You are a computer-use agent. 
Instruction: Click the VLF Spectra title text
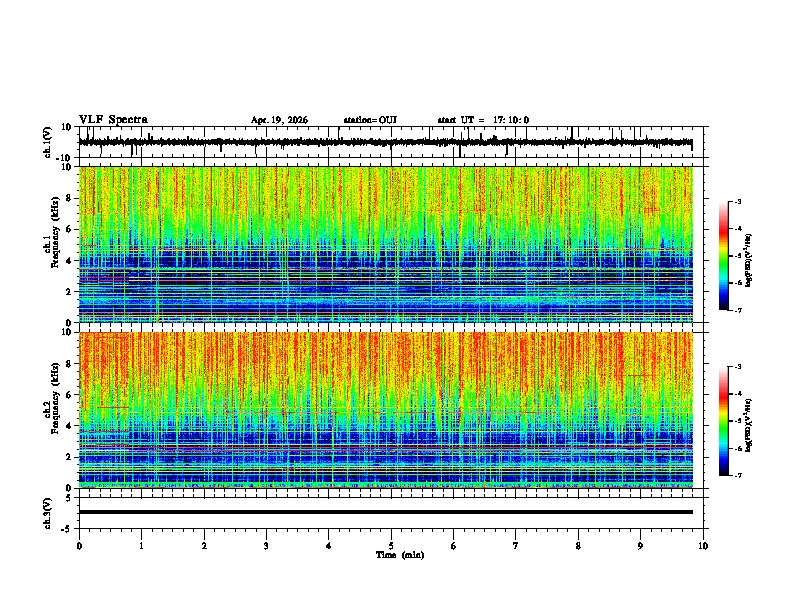click(x=113, y=119)
